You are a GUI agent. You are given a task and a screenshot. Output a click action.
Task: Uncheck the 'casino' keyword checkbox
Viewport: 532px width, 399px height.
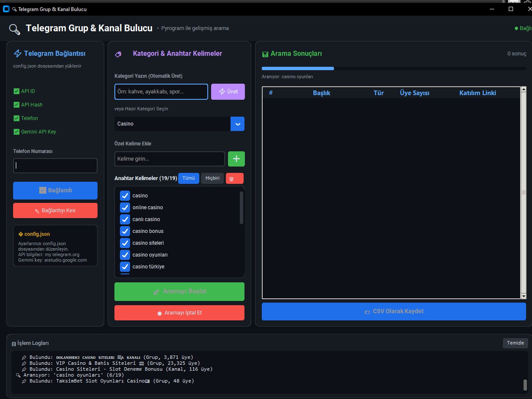(x=125, y=196)
